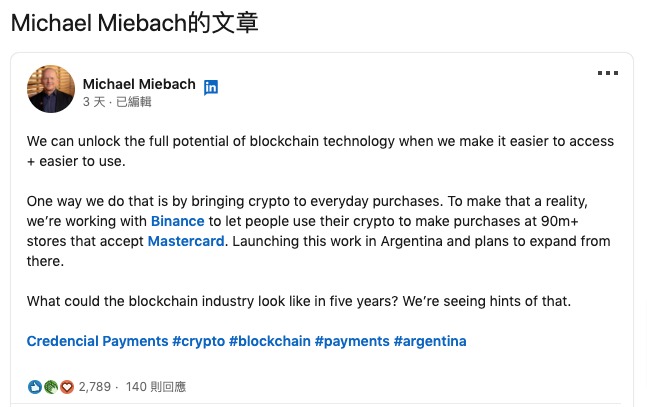
Task: View the 2,789 reactions list
Action: (x=94, y=387)
